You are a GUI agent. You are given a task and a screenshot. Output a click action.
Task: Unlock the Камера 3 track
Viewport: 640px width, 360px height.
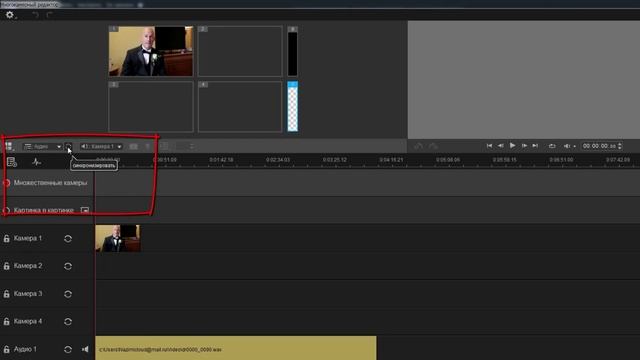click(x=7, y=294)
